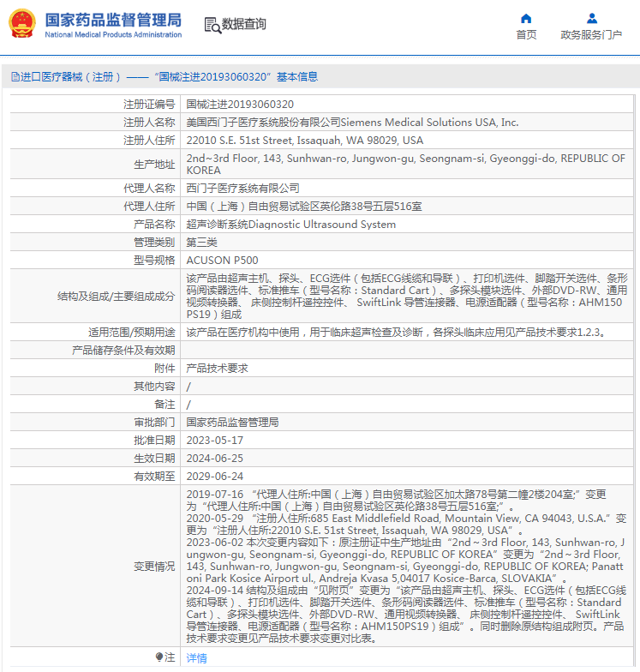This screenshot has height=672, width=640.
Task: Click the 变更情况 label
Action: 154,566
